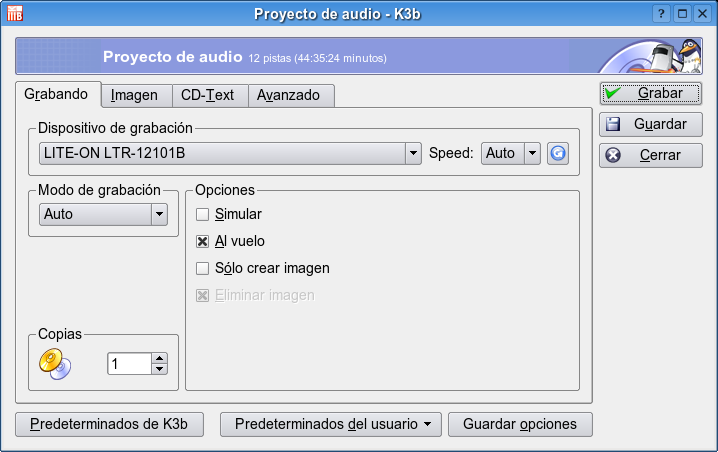718x452 pixels.
Task: Uncheck the Al vuelo option
Action: (x=203, y=241)
